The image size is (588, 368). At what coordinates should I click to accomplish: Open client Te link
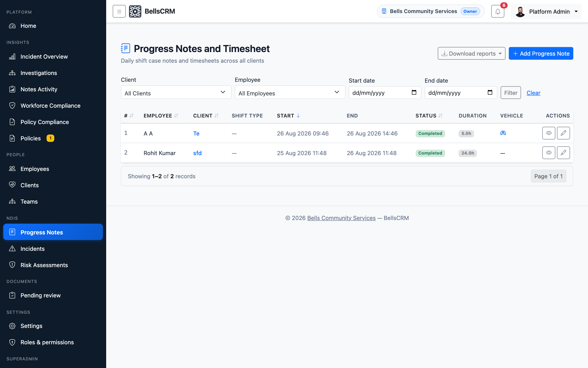[196, 133]
